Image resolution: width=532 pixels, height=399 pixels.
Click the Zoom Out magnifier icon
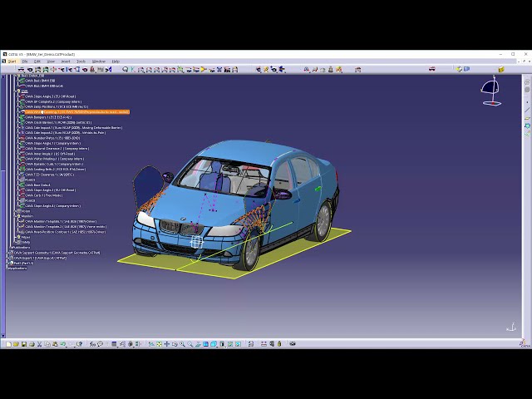(x=190, y=344)
